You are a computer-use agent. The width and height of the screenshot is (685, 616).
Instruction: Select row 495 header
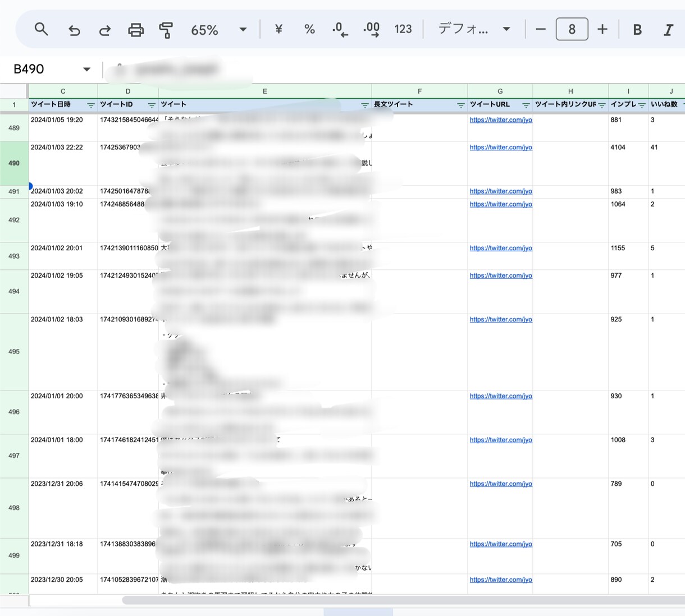tap(14, 352)
